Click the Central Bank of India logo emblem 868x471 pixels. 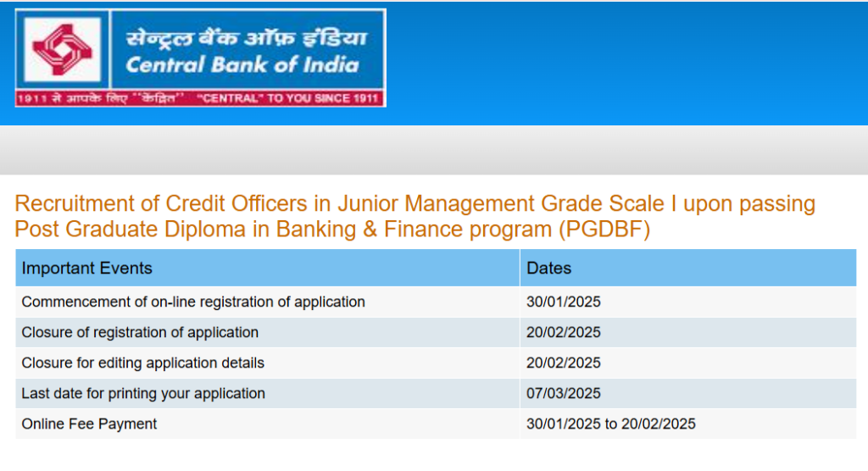click(61, 50)
